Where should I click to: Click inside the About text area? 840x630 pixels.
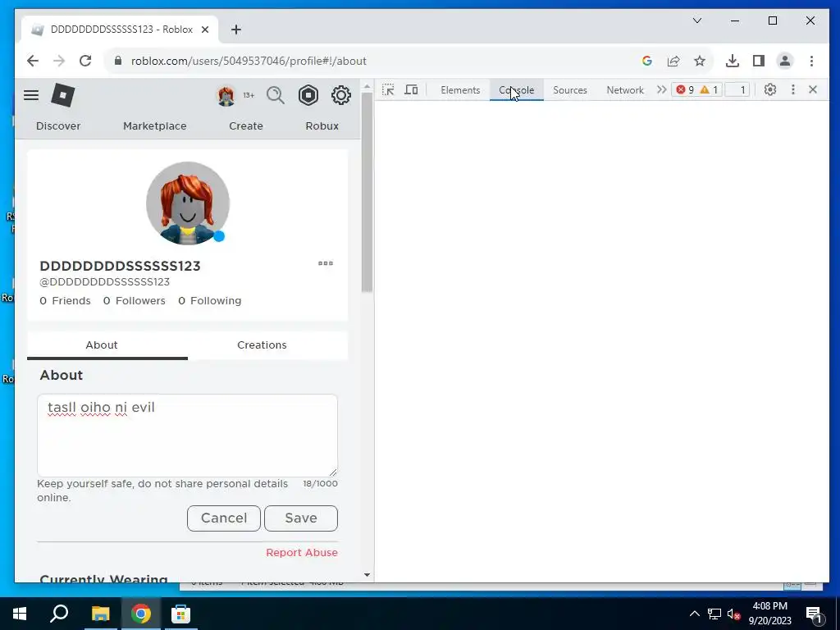coord(188,435)
